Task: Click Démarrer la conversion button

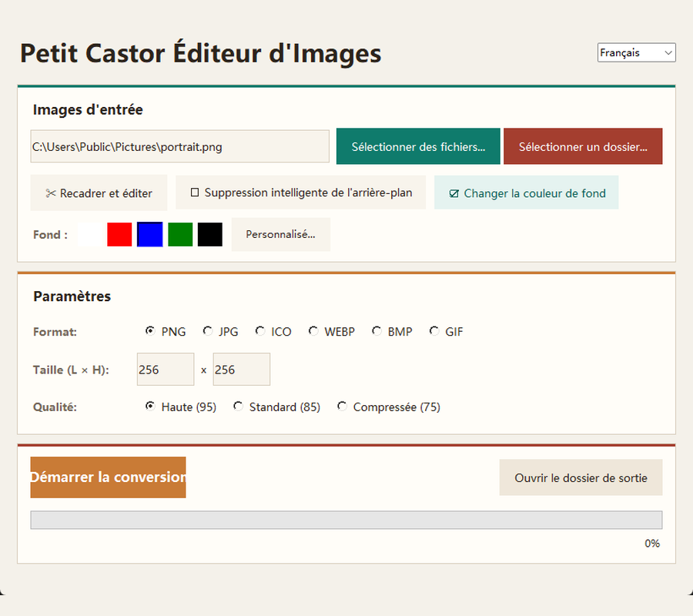Action: [x=108, y=477]
